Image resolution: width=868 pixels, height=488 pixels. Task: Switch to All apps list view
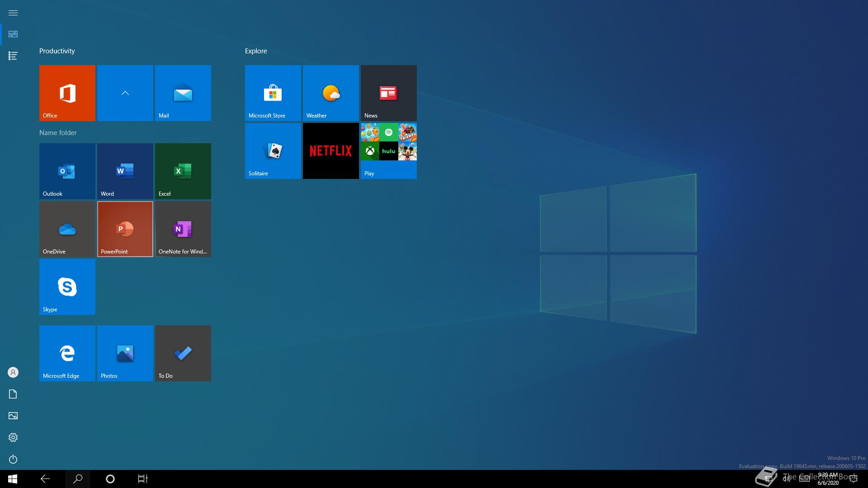(x=13, y=56)
